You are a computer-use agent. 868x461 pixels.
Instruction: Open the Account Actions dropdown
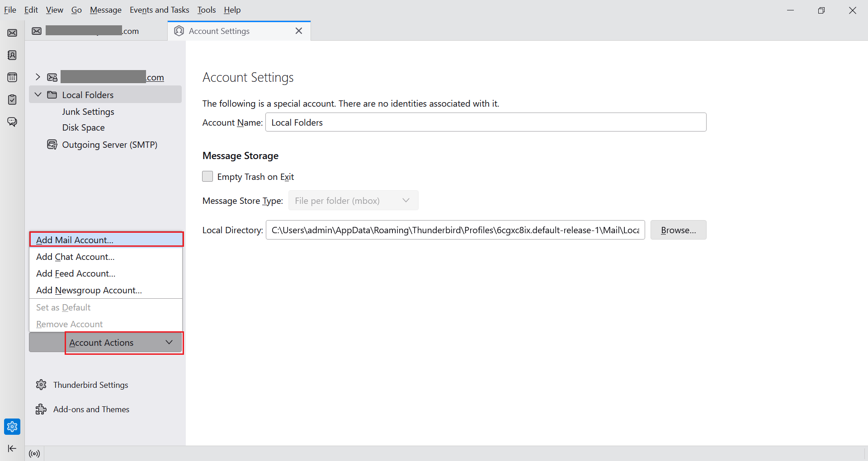point(106,342)
